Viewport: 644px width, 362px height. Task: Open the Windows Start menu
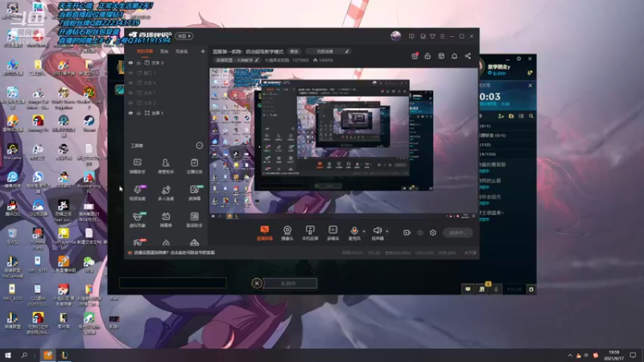point(7,355)
